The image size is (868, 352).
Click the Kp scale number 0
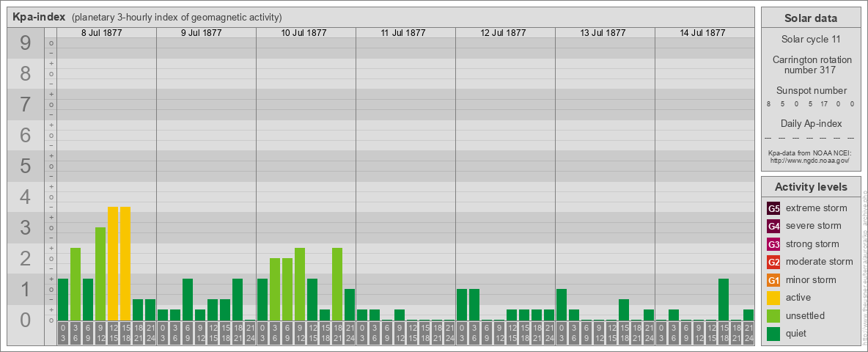25,320
